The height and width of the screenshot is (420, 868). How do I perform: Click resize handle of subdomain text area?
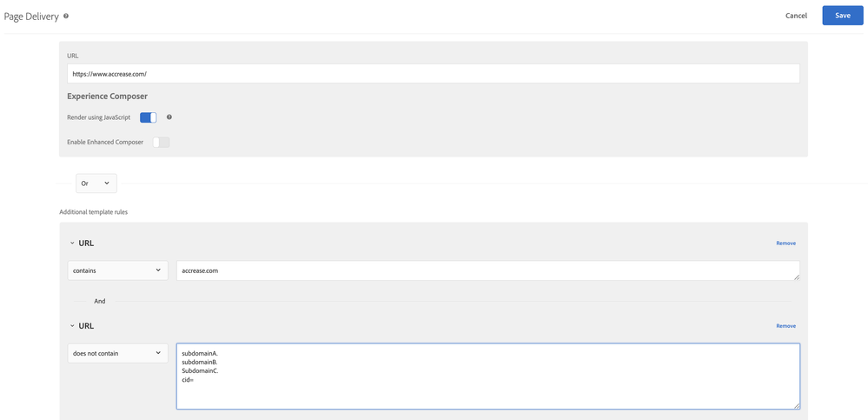click(x=796, y=405)
